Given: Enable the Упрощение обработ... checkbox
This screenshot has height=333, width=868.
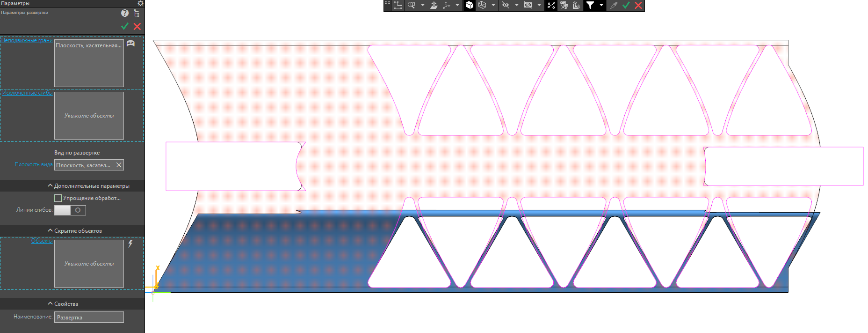Looking at the screenshot, I should click(58, 198).
